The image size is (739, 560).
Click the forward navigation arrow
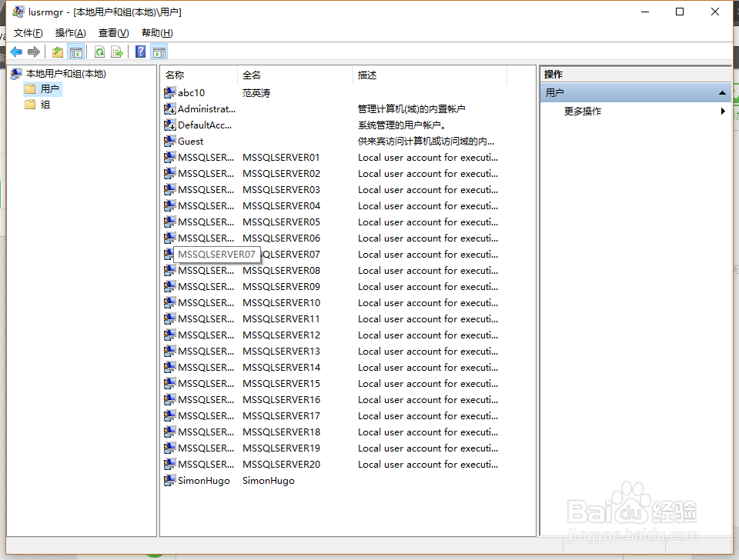point(33,52)
